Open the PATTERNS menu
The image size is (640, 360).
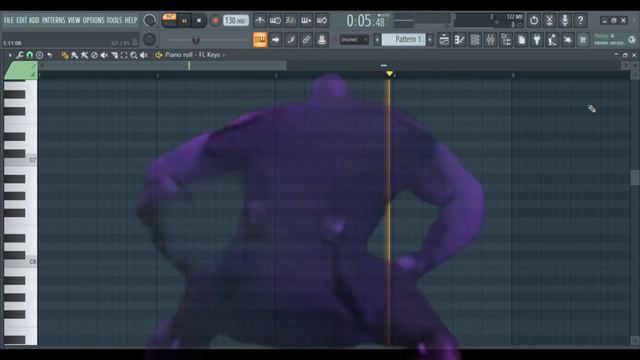pos(53,20)
